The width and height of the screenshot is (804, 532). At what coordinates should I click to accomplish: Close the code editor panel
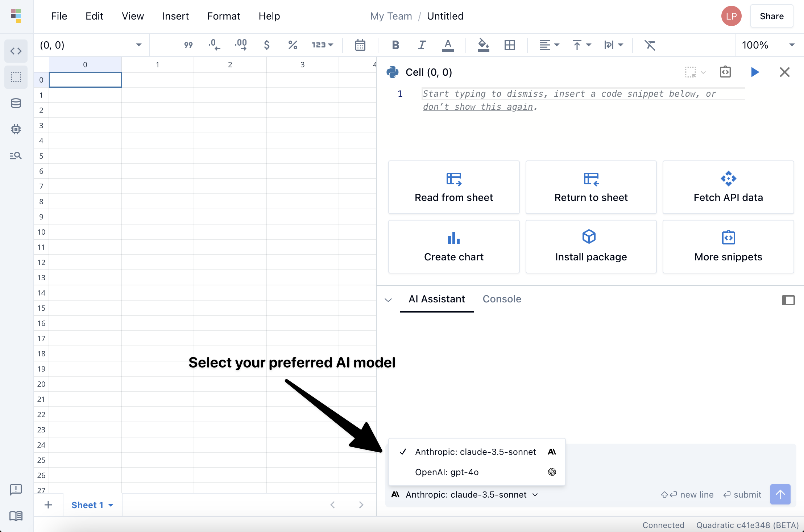point(785,72)
